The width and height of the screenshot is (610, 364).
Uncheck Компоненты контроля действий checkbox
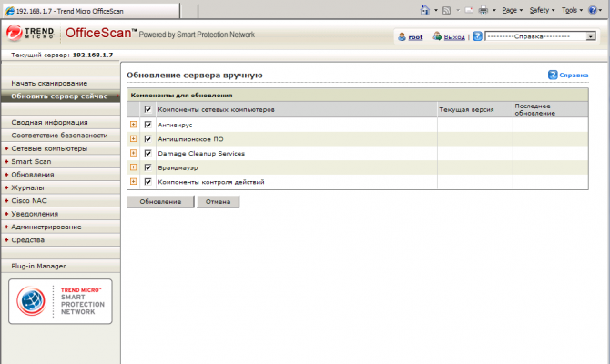(x=147, y=182)
